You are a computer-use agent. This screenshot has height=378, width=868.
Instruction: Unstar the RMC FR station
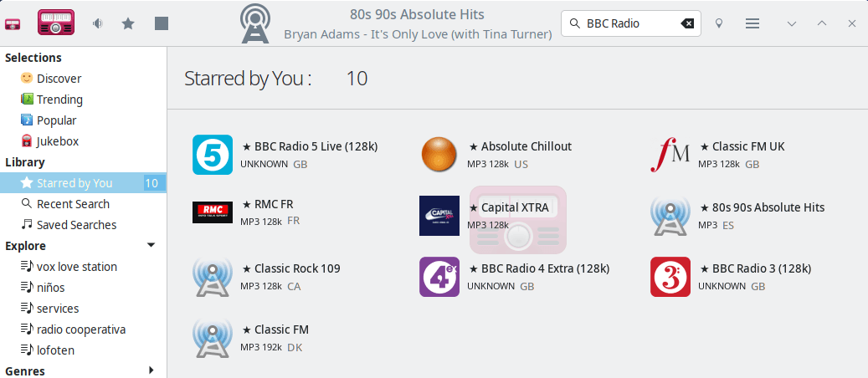click(x=247, y=205)
